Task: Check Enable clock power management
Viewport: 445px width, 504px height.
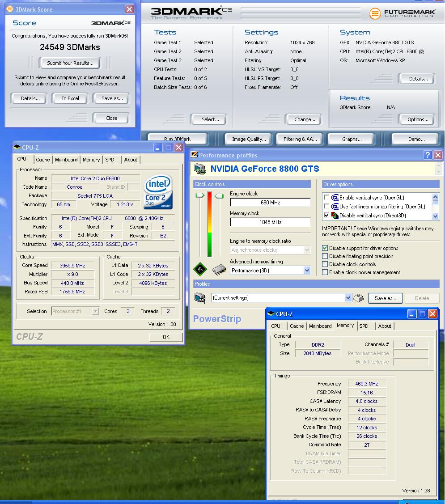Action: [x=325, y=272]
